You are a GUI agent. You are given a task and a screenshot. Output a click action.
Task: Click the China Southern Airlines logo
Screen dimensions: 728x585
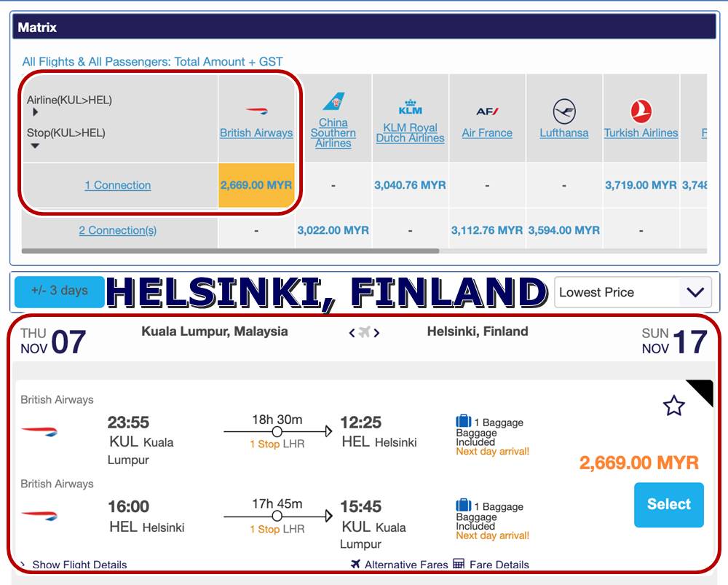[x=333, y=101]
